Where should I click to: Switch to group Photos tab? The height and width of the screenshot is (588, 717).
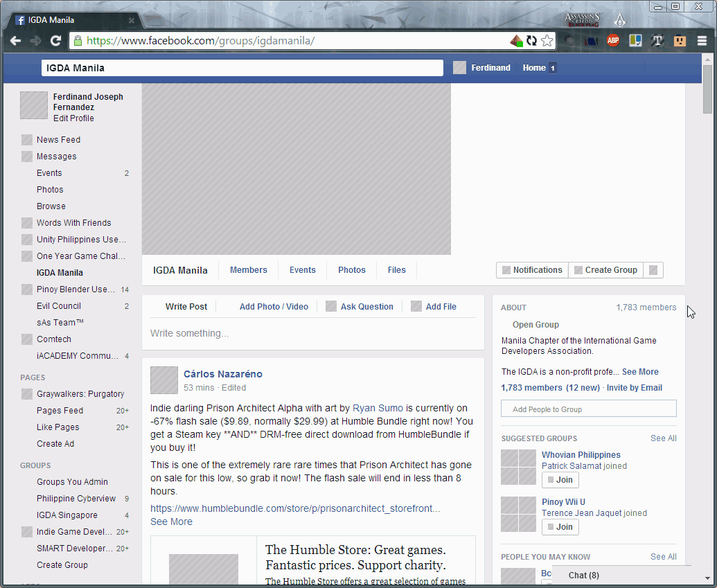coord(352,270)
